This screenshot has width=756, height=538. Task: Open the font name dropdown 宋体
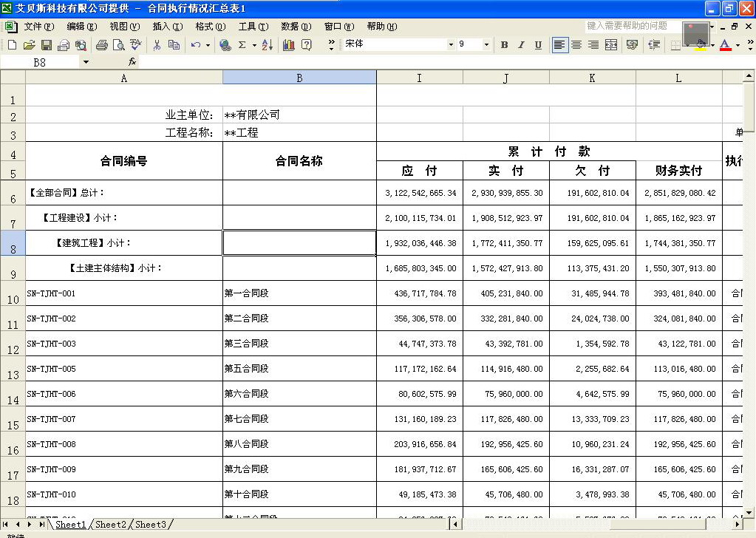click(x=452, y=44)
